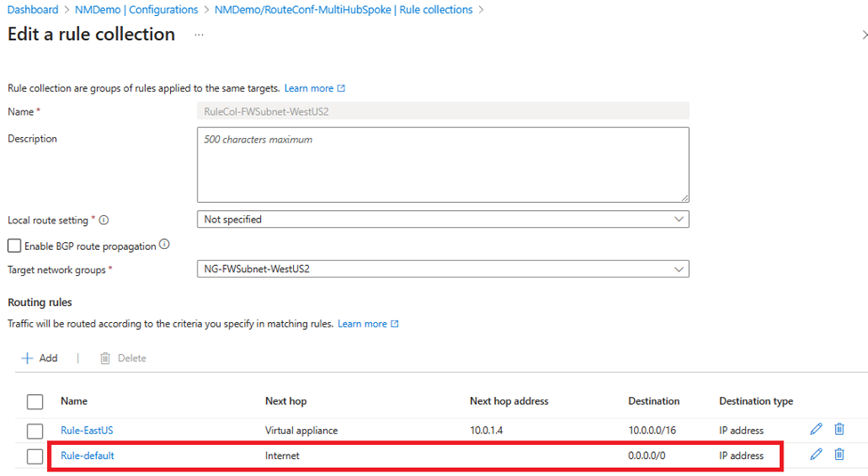Add a new routing rule

(x=39, y=358)
